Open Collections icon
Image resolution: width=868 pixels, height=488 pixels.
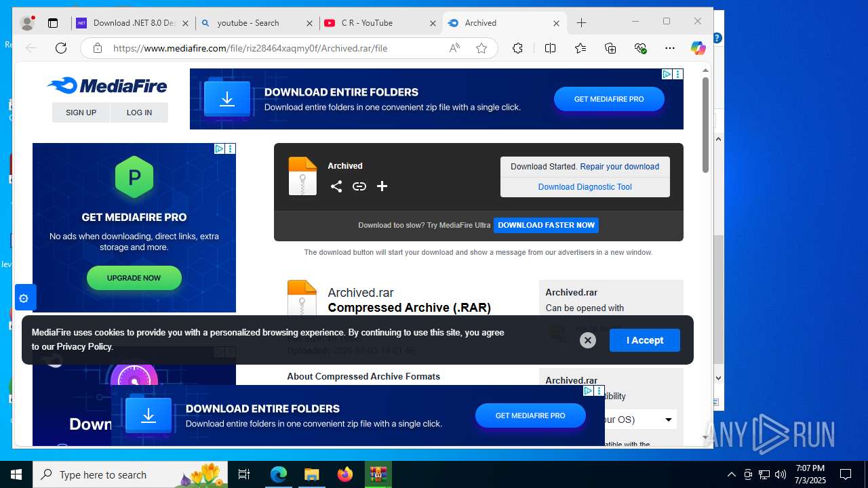[610, 48]
